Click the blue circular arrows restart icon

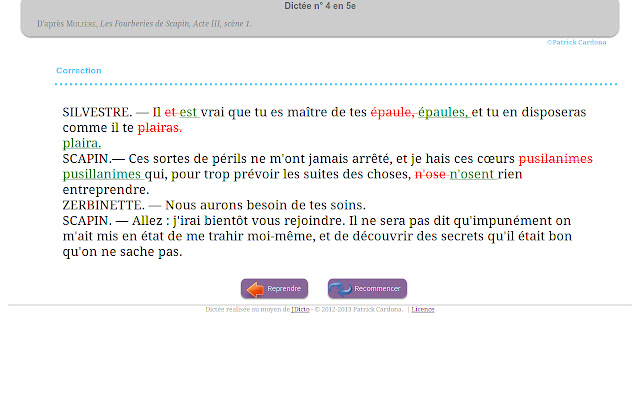341,289
